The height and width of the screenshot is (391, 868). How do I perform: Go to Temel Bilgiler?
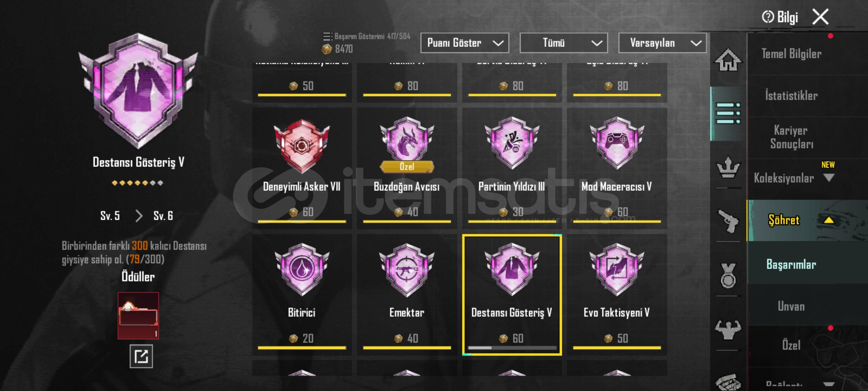791,54
